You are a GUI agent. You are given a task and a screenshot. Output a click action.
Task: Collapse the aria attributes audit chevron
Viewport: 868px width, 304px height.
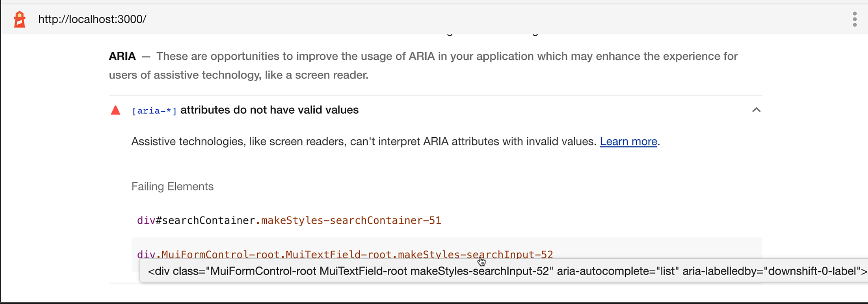pos(756,110)
